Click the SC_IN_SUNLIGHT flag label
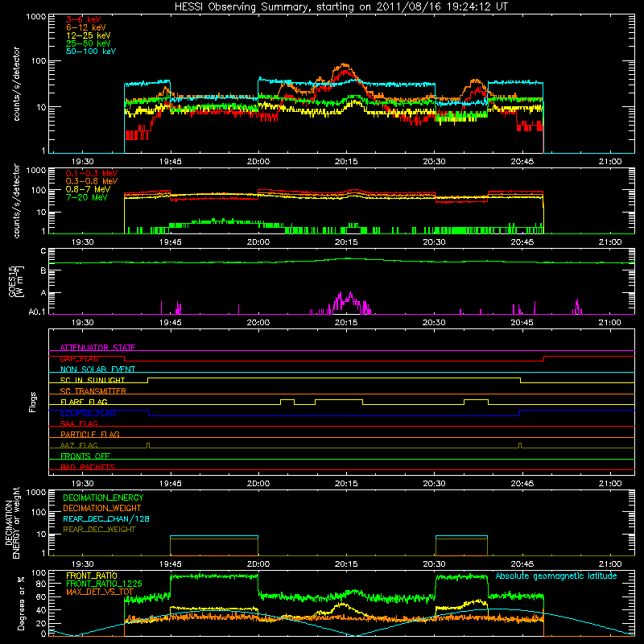This screenshot has height=644, width=644. 93,380
